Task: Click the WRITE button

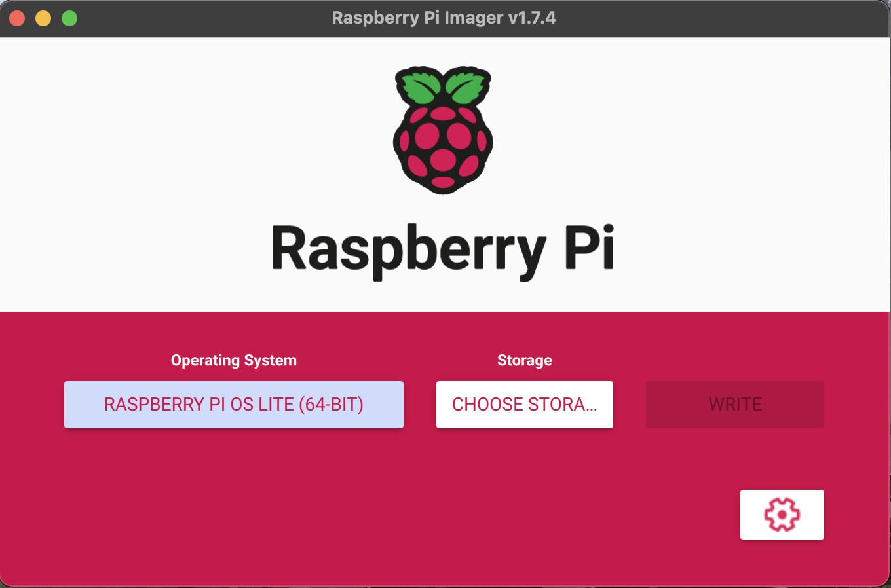Action: click(734, 404)
